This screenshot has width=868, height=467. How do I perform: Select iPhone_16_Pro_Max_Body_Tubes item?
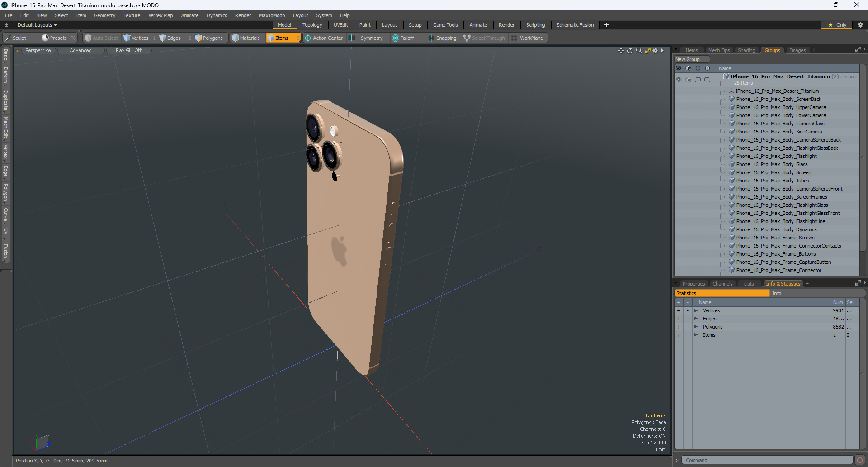772,181
